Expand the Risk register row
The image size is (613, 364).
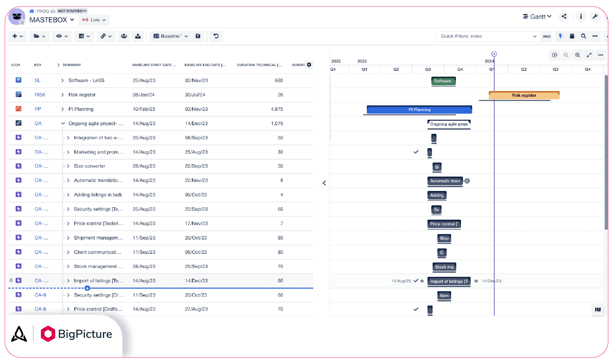(63, 95)
